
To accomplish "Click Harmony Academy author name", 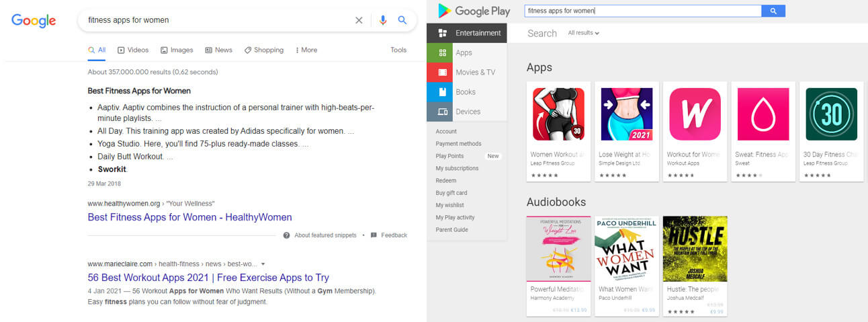I will click(552, 298).
